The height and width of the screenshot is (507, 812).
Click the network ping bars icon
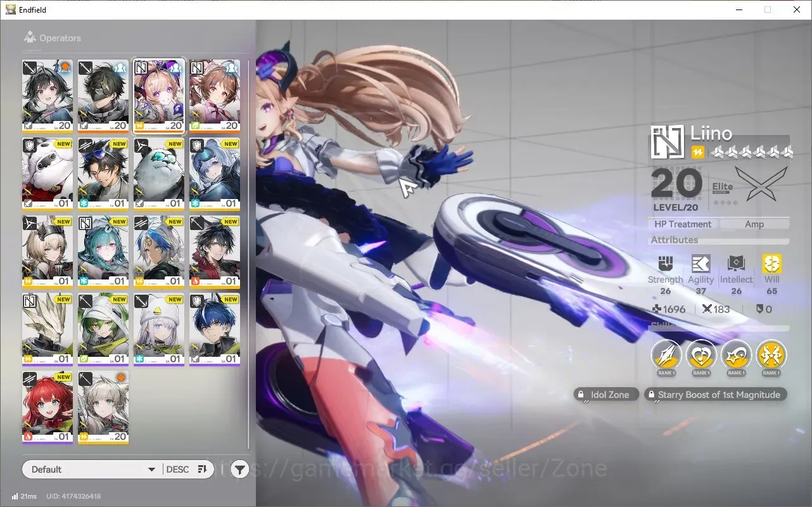[x=15, y=496]
